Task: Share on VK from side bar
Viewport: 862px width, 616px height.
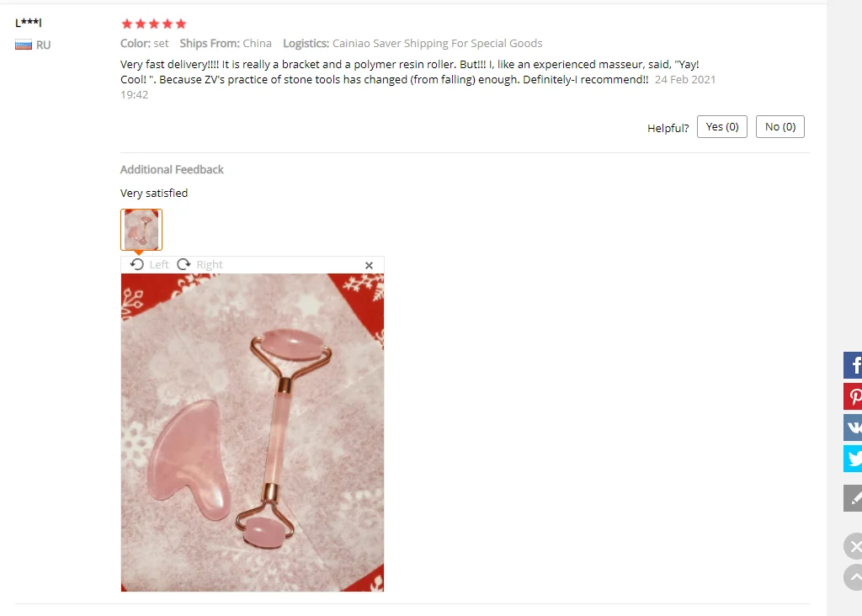Action: [x=853, y=427]
